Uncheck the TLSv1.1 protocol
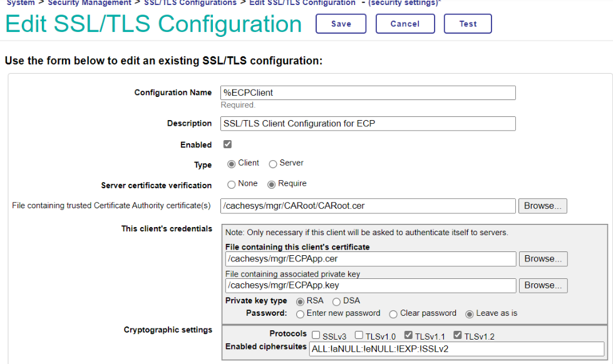Viewport: 613px width, 364px height. click(408, 335)
